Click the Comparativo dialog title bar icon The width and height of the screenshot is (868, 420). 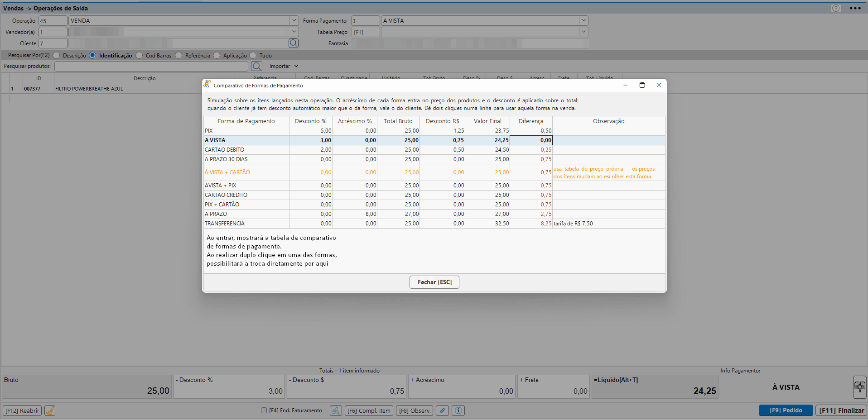tap(207, 84)
